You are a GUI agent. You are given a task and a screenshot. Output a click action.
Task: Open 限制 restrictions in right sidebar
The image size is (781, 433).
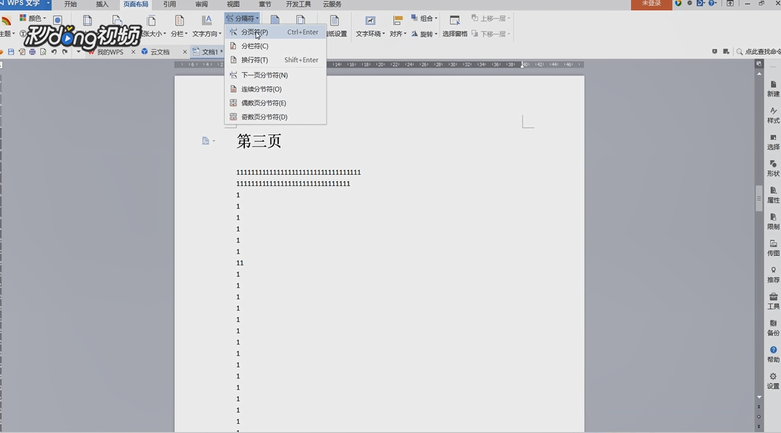click(x=773, y=222)
